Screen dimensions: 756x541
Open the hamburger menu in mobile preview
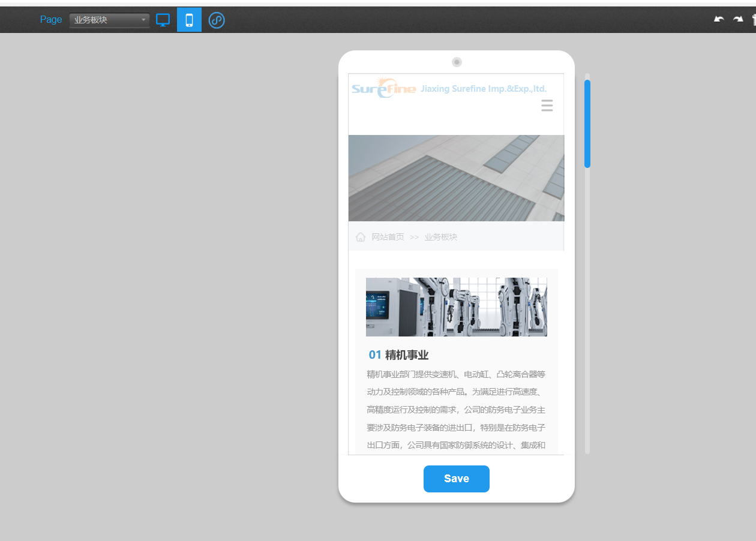coord(547,106)
